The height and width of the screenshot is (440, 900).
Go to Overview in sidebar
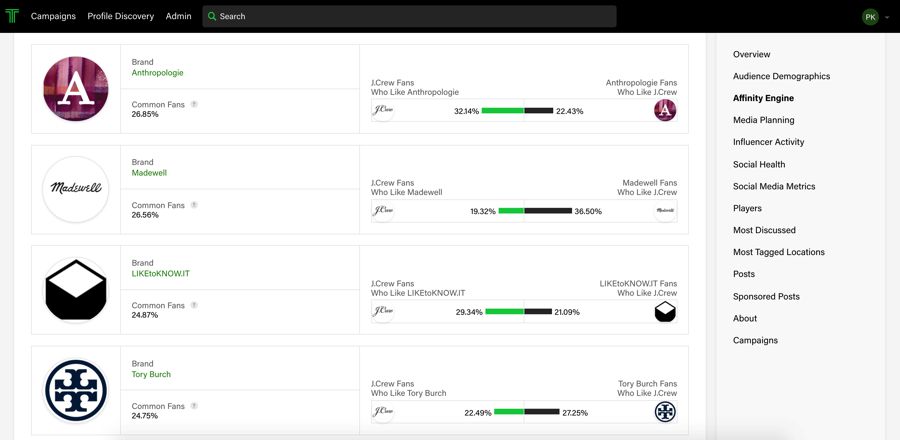click(x=751, y=54)
